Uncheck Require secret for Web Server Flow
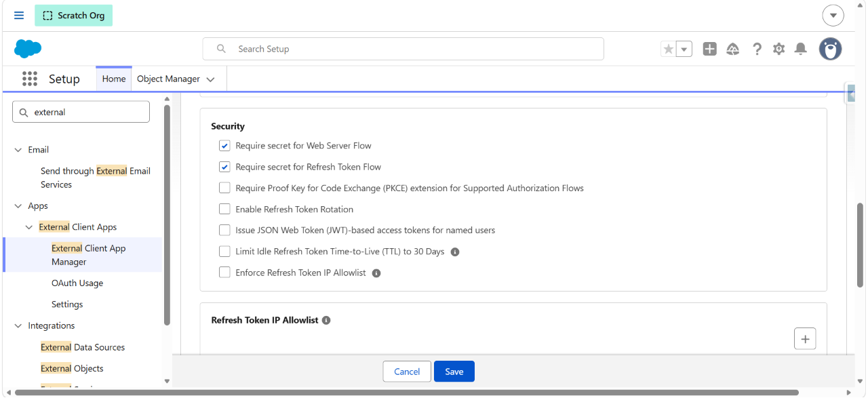Image resolution: width=868 pixels, height=398 pixels. (x=224, y=146)
